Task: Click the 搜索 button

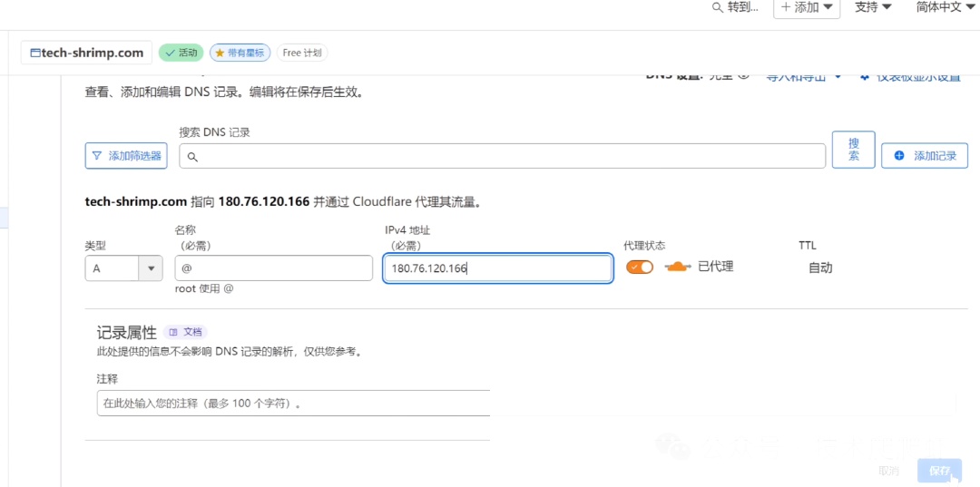Action: click(853, 150)
